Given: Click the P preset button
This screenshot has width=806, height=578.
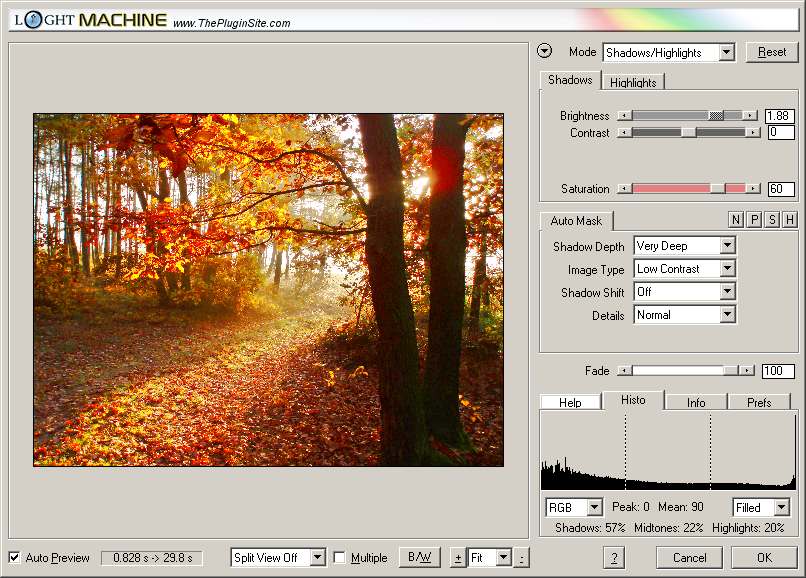Looking at the screenshot, I should 754,220.
